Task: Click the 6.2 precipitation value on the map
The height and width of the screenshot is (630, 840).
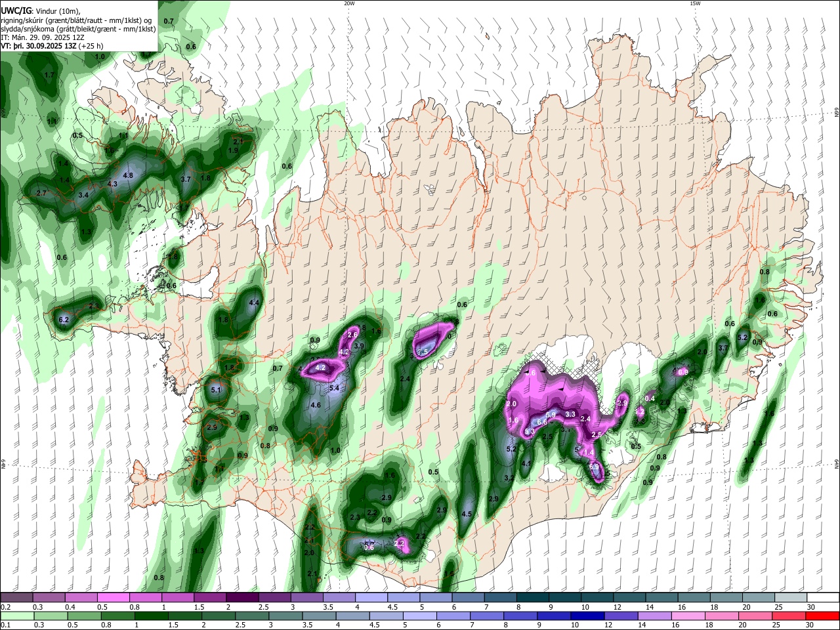Action: 64,320
